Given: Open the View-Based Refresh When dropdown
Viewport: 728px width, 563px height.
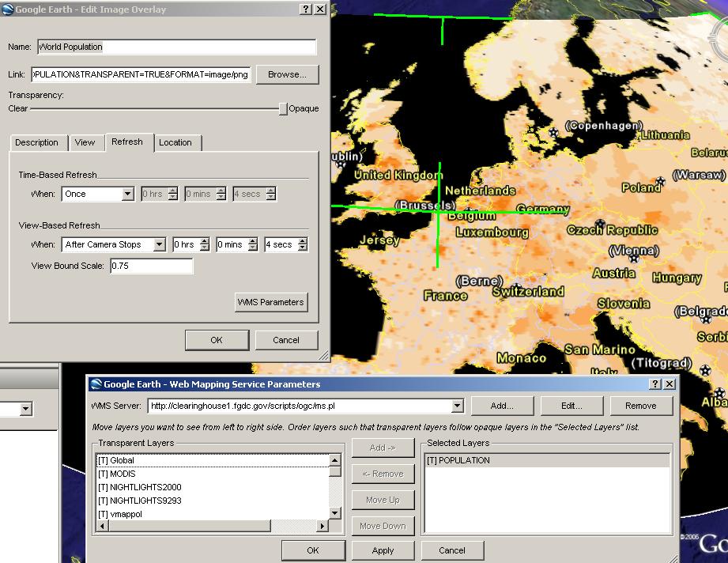Looking at the screenshot, I should point(159,245).
